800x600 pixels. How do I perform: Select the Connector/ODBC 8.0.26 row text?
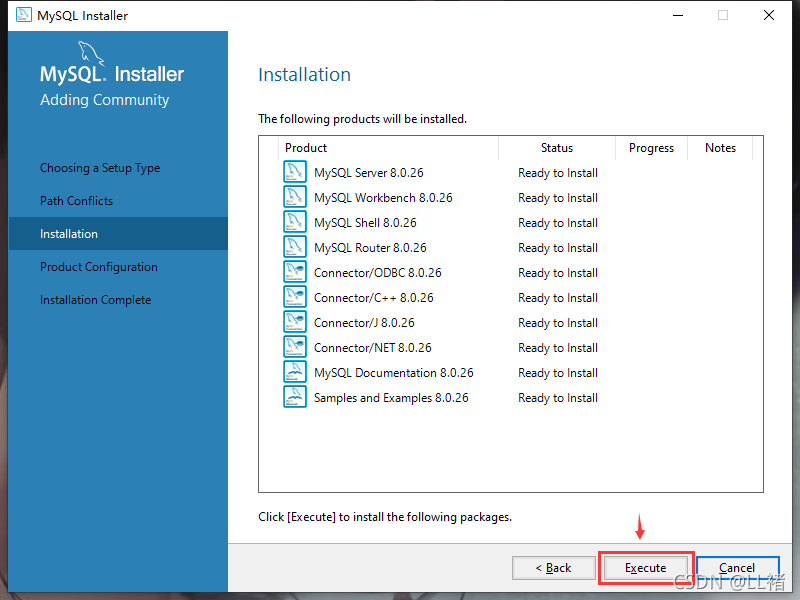coord(378,273)
